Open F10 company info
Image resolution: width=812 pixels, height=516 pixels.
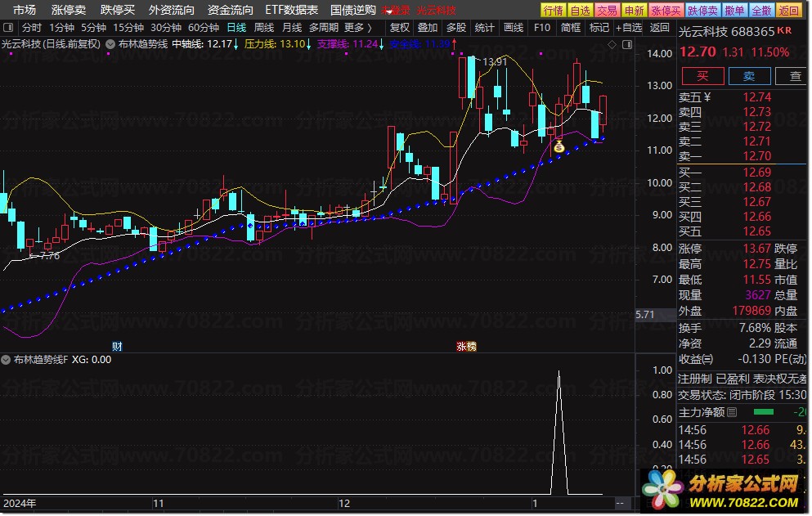[542, 28]
